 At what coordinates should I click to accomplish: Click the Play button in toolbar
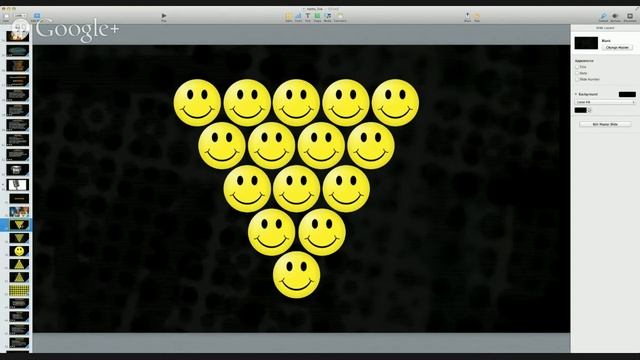164,17
